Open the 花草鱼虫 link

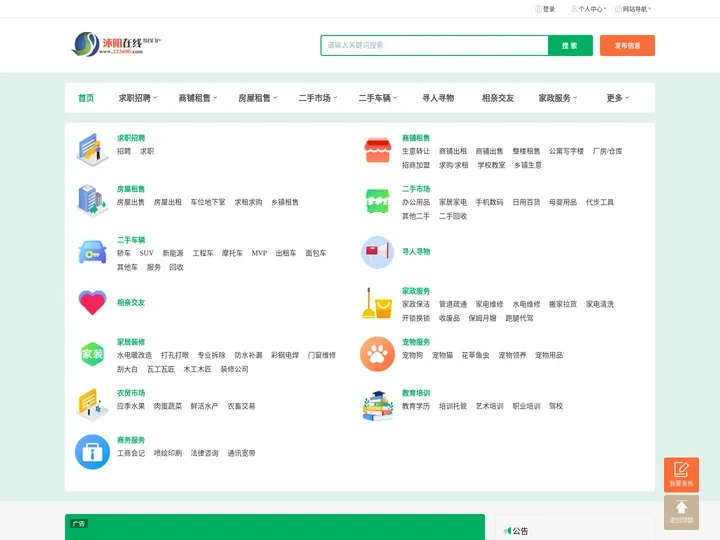point(475,355)
